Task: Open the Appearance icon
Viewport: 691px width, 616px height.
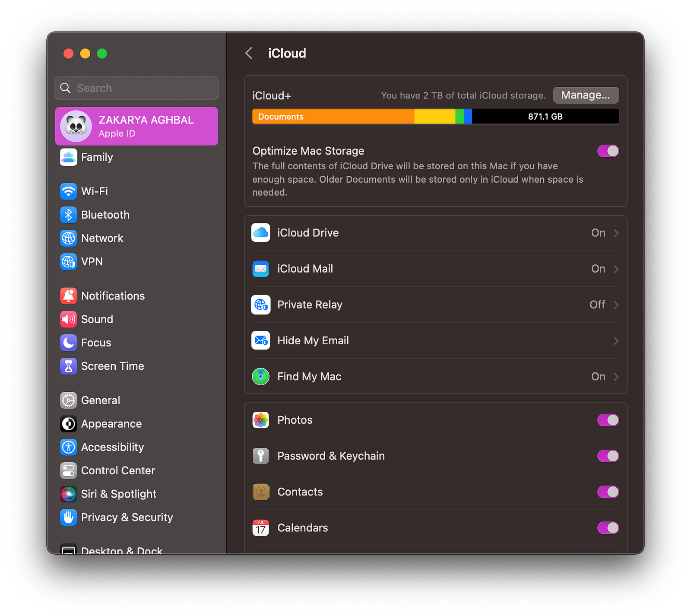Action: [x=68, y=424]
